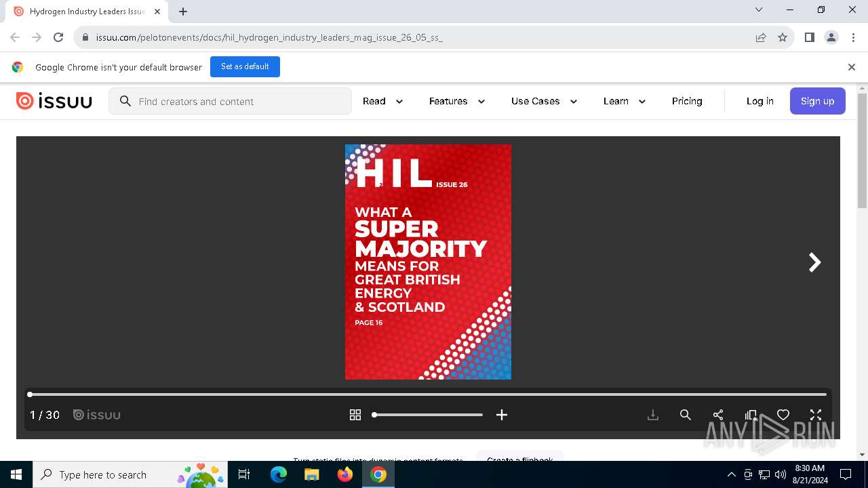Set Chrome as default browser

(x=245, y=66)
